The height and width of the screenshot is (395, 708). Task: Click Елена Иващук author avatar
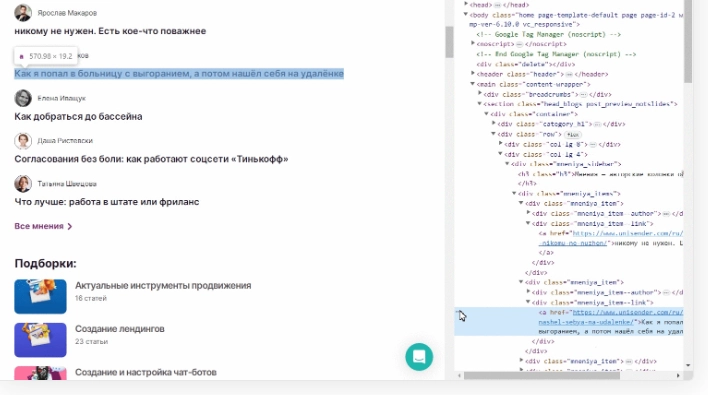23,98
